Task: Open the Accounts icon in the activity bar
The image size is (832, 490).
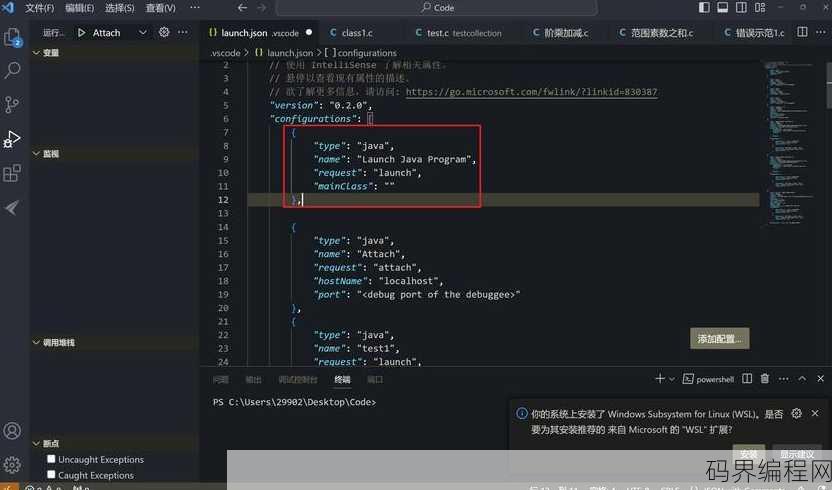Action: (x=12, y=431)
